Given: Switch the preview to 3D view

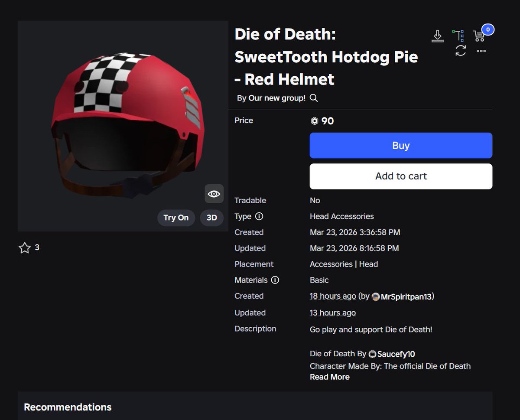Looking at the screenshot, I should pos(211,218).
